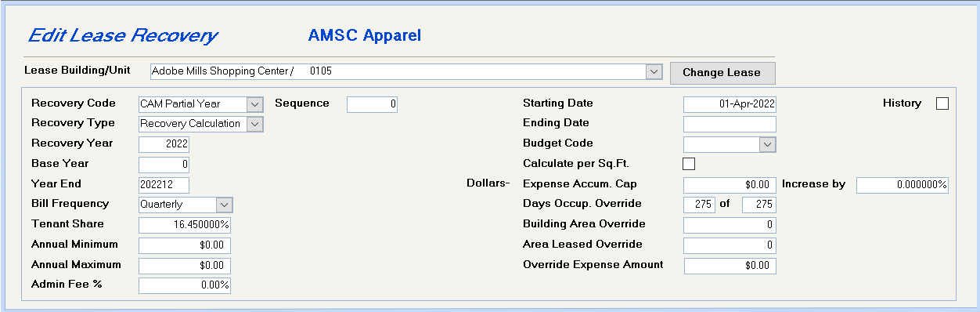Click the Lease Building/Unit label
The height and width of the screenshot is (312, 980).
(x=77, y=70)
